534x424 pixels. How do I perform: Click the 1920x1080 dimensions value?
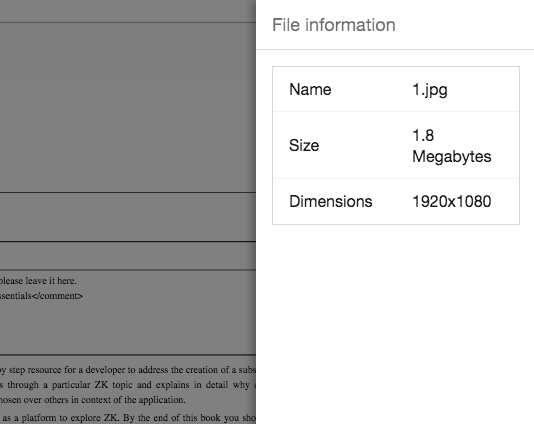point(452,201)
